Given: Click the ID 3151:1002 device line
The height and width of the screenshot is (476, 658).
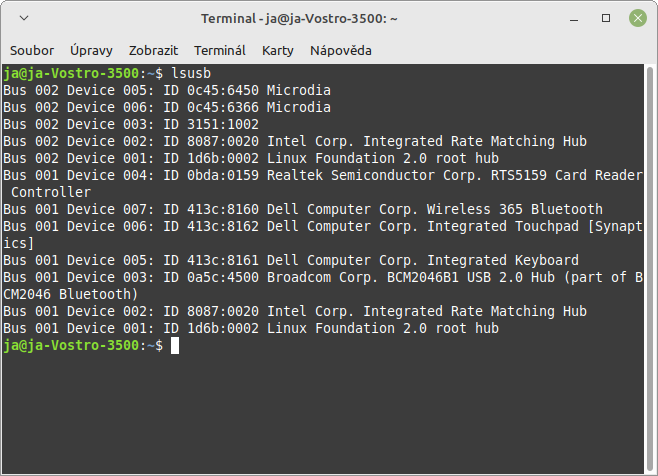Looking at the screenshot, I should point(131,124).
